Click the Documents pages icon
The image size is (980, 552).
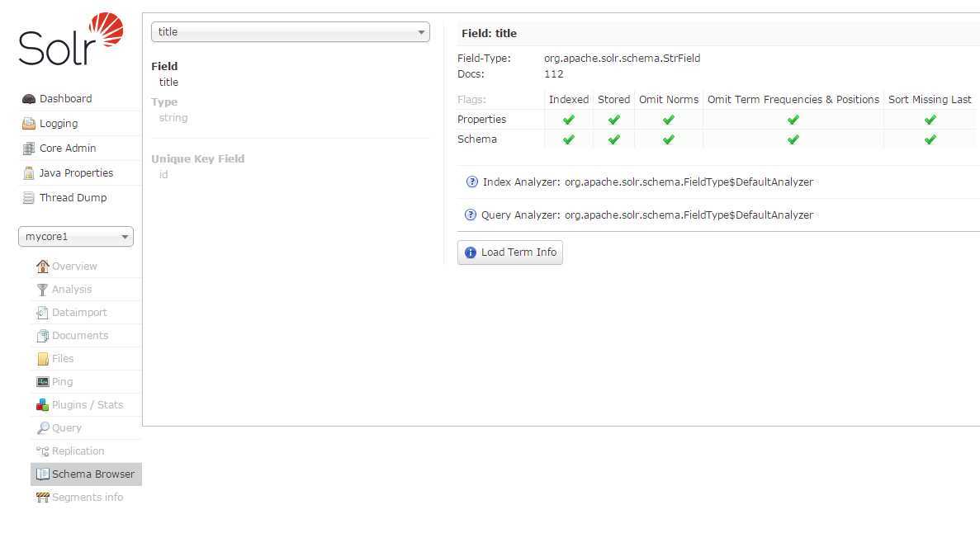[42, 336]
